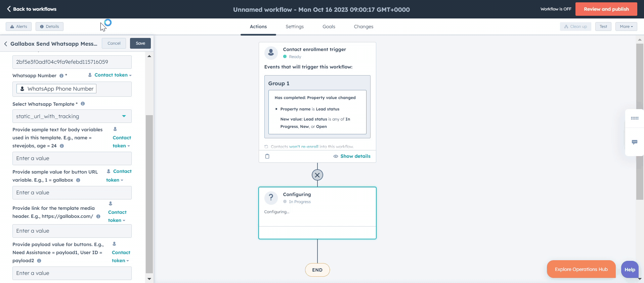Open the static_url_with_tracking template dropdown
Image resolution: width=644 pixels, height=283 pixels.
pyautogui.click(x=72, y=116)
